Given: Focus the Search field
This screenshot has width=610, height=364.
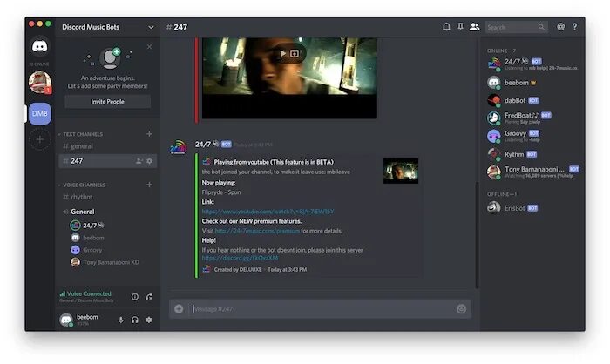Looking at the screenshot, I should click(x=516, y=27).
